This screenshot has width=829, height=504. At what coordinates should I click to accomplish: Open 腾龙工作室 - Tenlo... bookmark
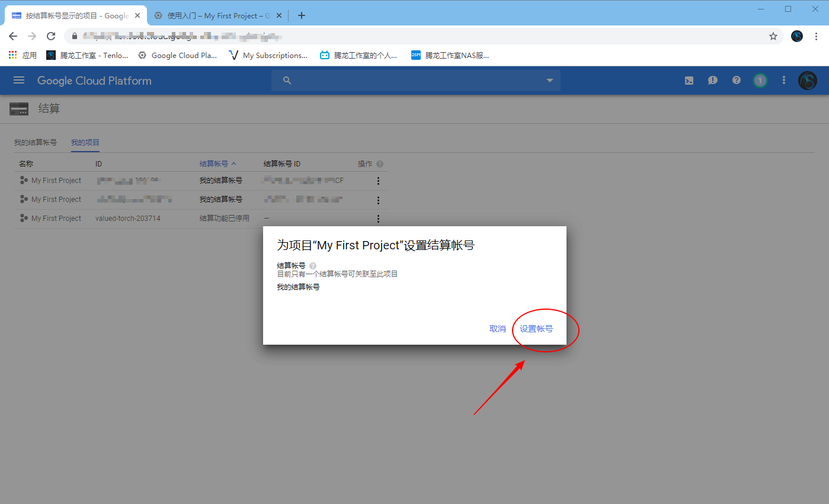coord(87,55)
